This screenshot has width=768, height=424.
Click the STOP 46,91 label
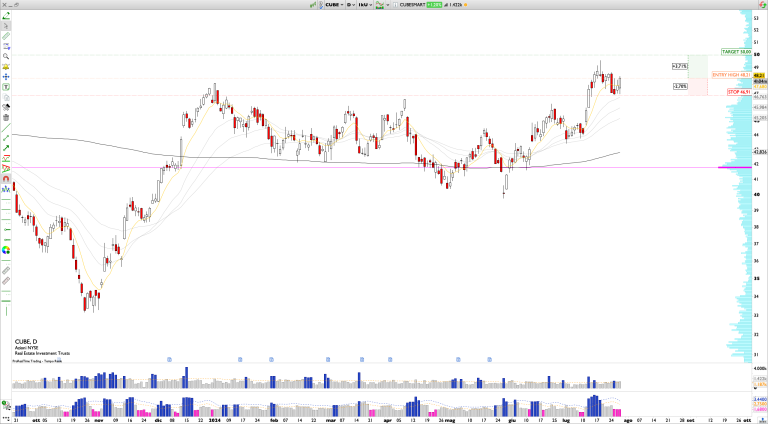click(x=739, y=90)
